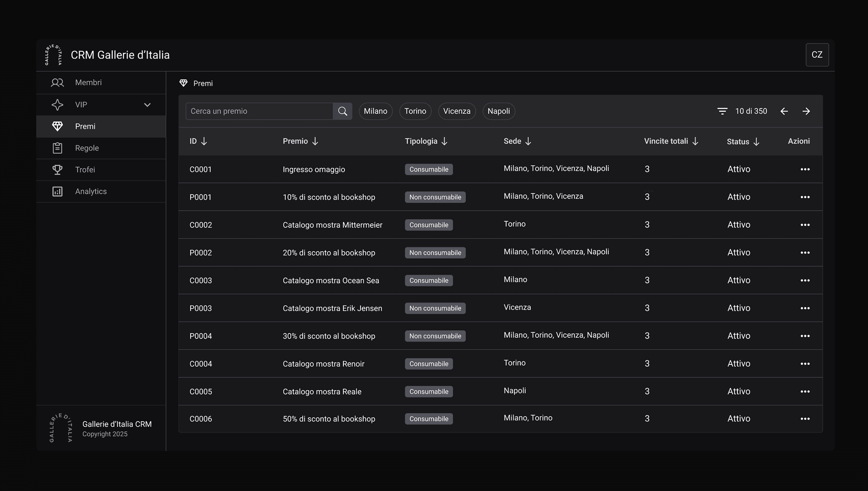Image resolution: width=868 pixels, height=491 pixels.
Task: Open the Regole sidebar section
Action: point(87,148)
